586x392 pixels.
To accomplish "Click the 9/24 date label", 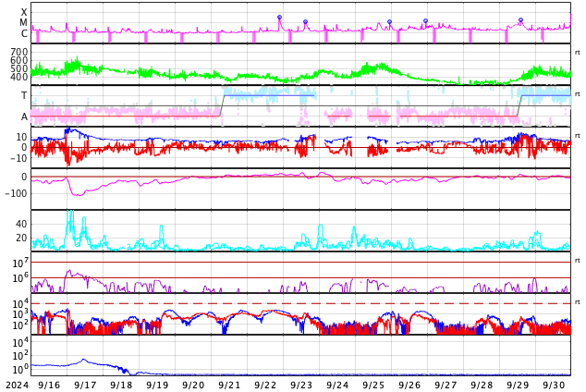I will tap(337, 385).
